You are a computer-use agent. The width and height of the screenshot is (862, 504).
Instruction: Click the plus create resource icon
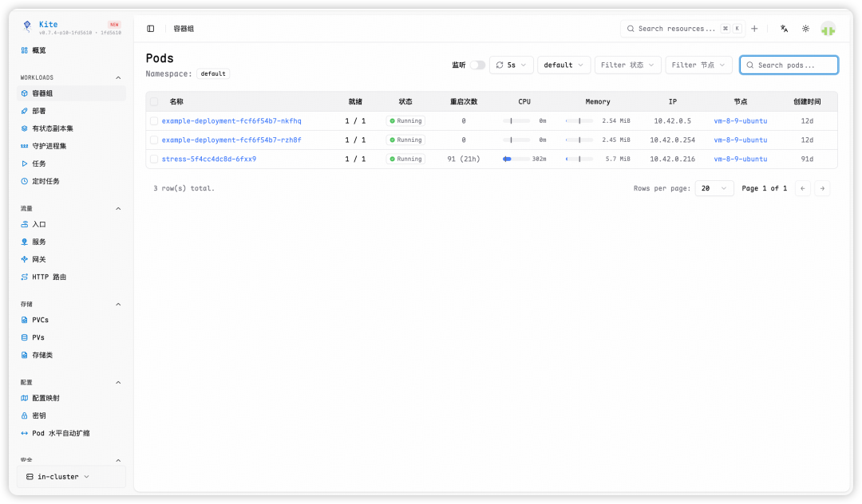pyautogui.click(x=754, y=29)
